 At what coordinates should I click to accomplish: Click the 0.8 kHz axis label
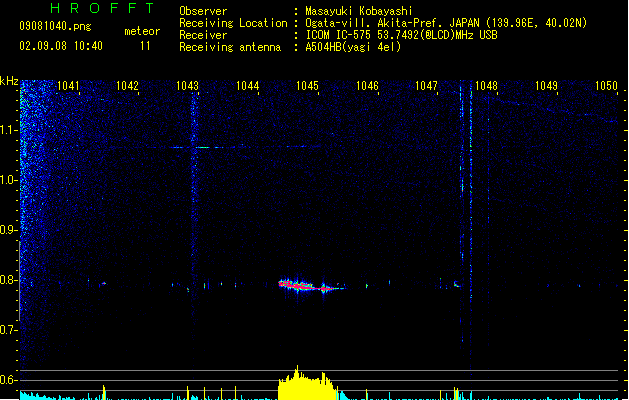[9, 280]
